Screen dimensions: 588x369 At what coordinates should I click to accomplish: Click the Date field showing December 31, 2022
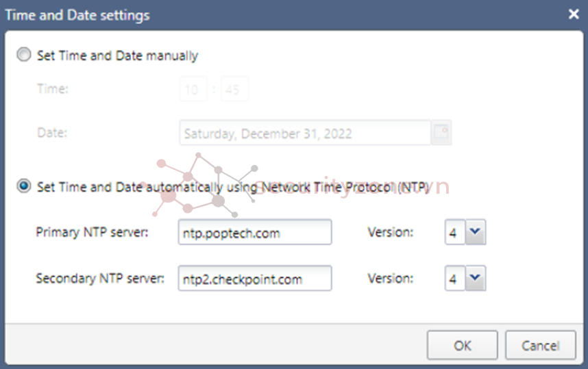pos(305,133)
